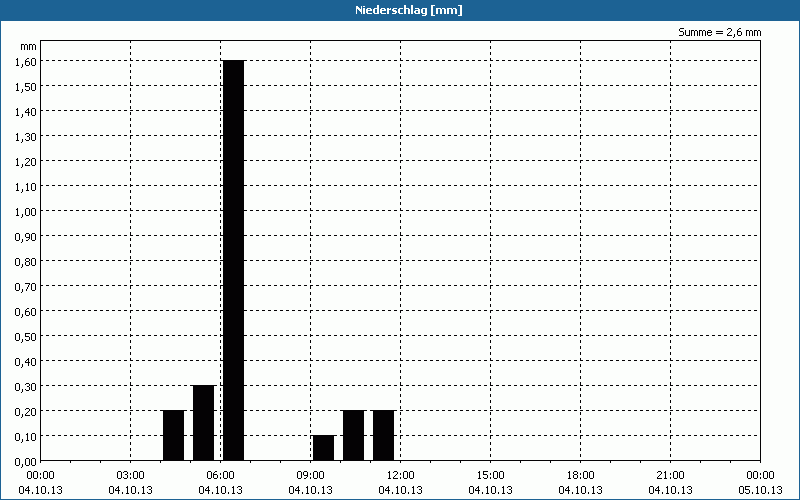Click the 0,50 y-axis label
Image resolution: width=800 pixels, height=500 pixels.
[x=26, y=336]
